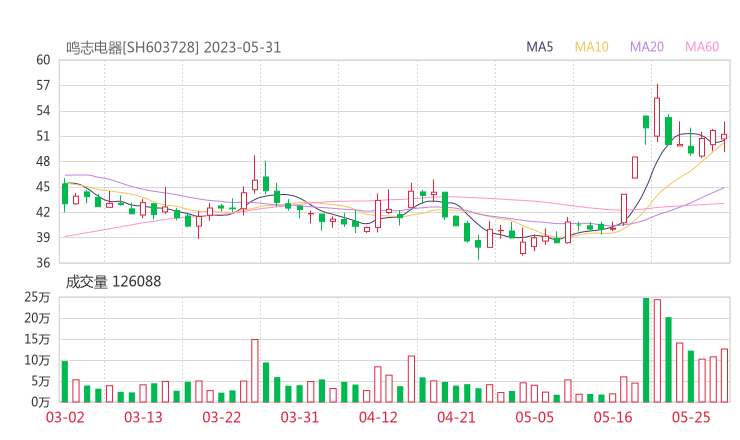Click the chart title 鸣志电器[SH603728] 2023-05-31
This screenshot has width=740, height=440.
173,48
